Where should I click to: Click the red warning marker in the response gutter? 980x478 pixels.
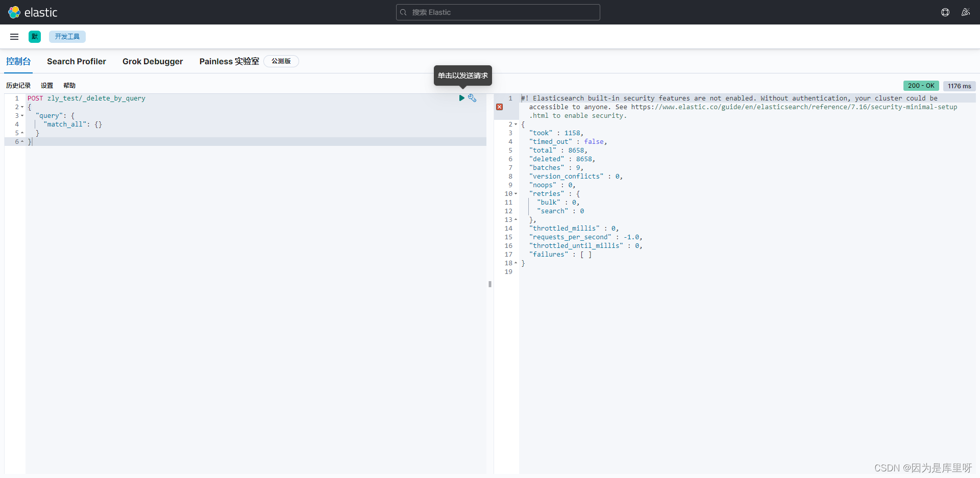pos(500,107)
